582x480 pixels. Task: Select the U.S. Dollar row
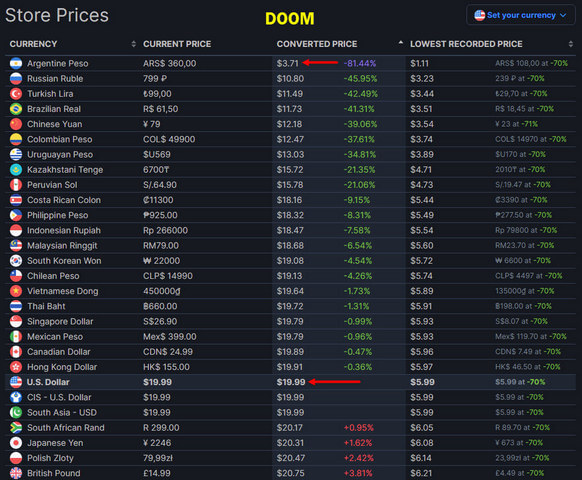pos(290,382)
